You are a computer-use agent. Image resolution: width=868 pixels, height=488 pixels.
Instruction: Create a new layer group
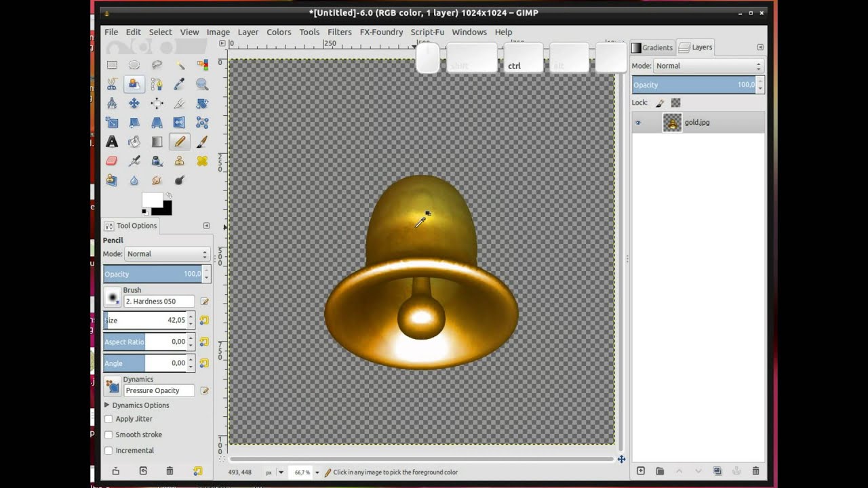pos(660,471)
